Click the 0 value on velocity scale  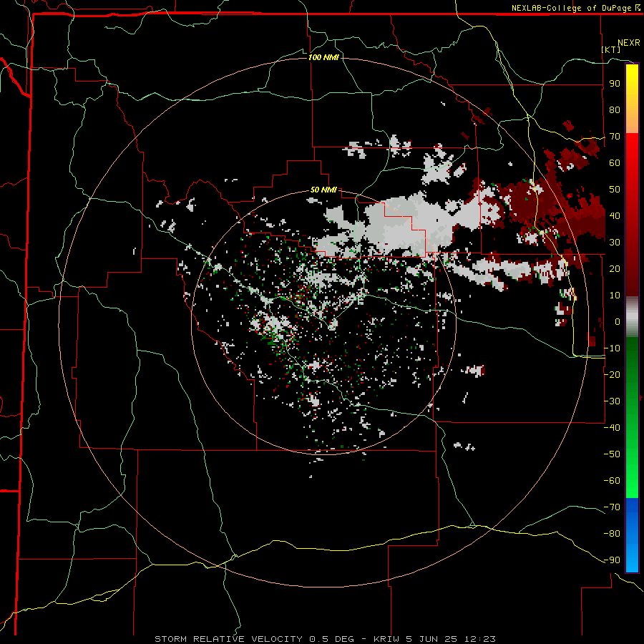tap(618, 321)
